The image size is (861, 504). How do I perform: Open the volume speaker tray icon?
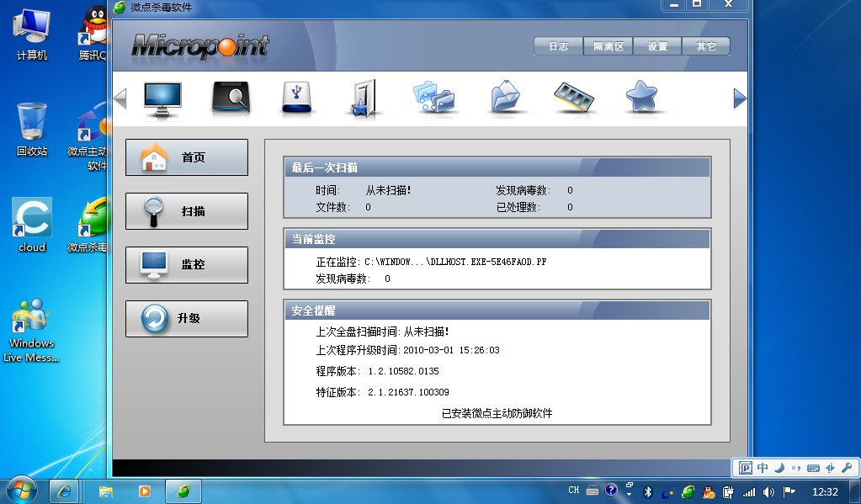click(x=768, y=492)
